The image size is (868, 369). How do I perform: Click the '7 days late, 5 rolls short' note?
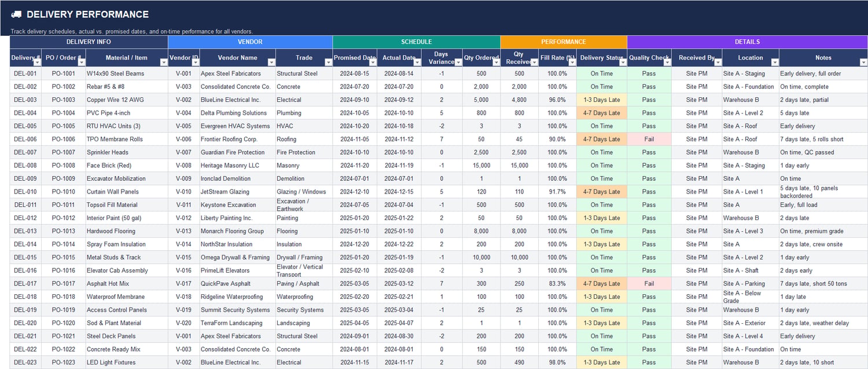tap(823, 139)
